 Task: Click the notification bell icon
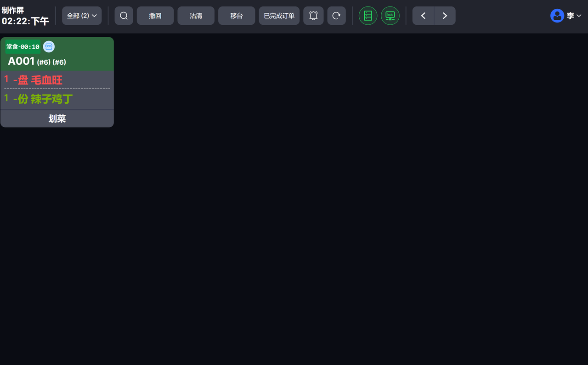click(x=313, y=16)
